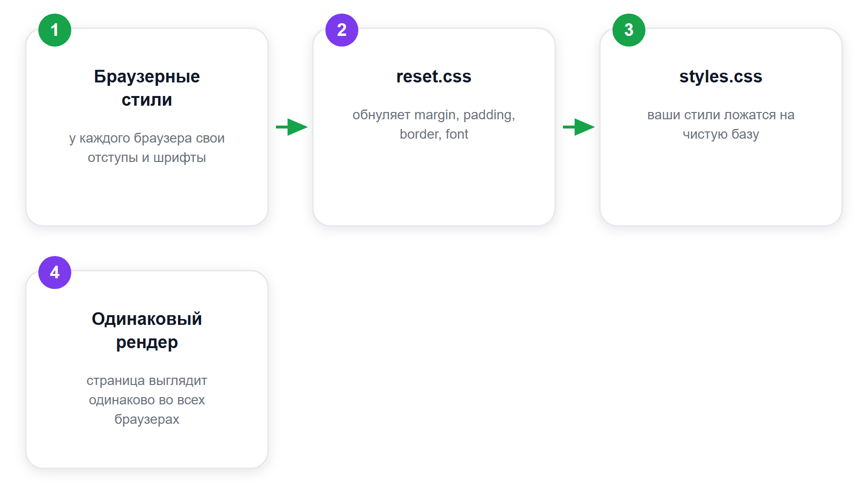The image size is (868, 497).
Task: Click the green step 1 badge
Action: (55, 30)
